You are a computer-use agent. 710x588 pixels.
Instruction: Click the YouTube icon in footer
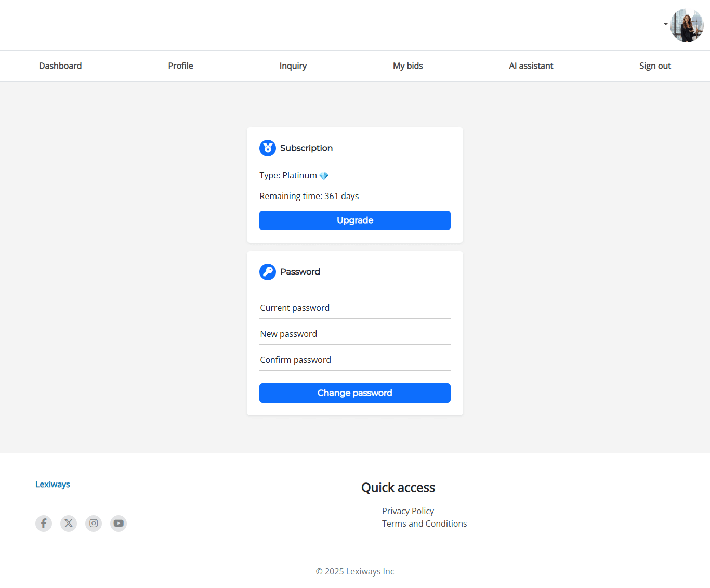pos(119,523)
